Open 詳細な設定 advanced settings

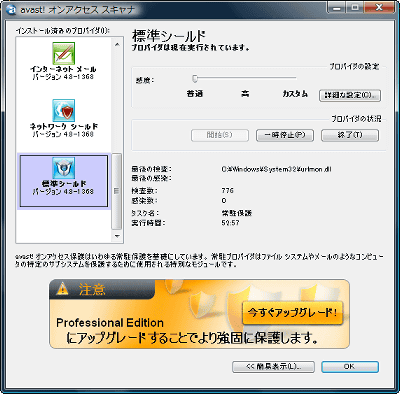[x=350, y=95]
